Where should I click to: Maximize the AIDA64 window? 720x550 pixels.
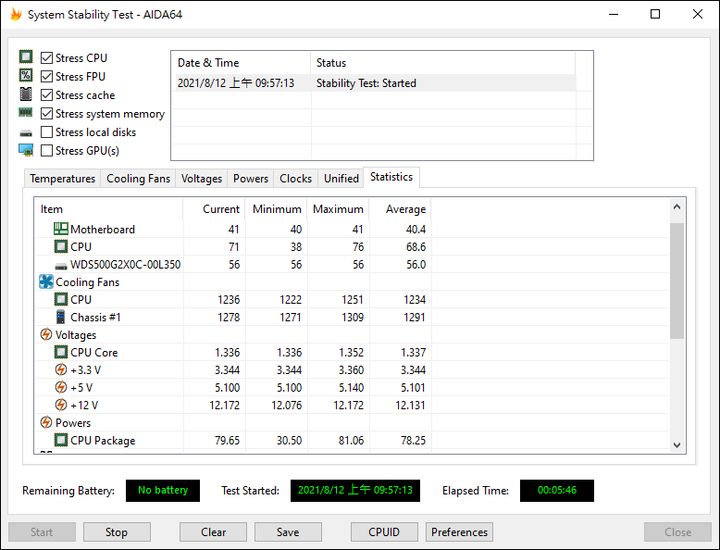pos(655,14)
